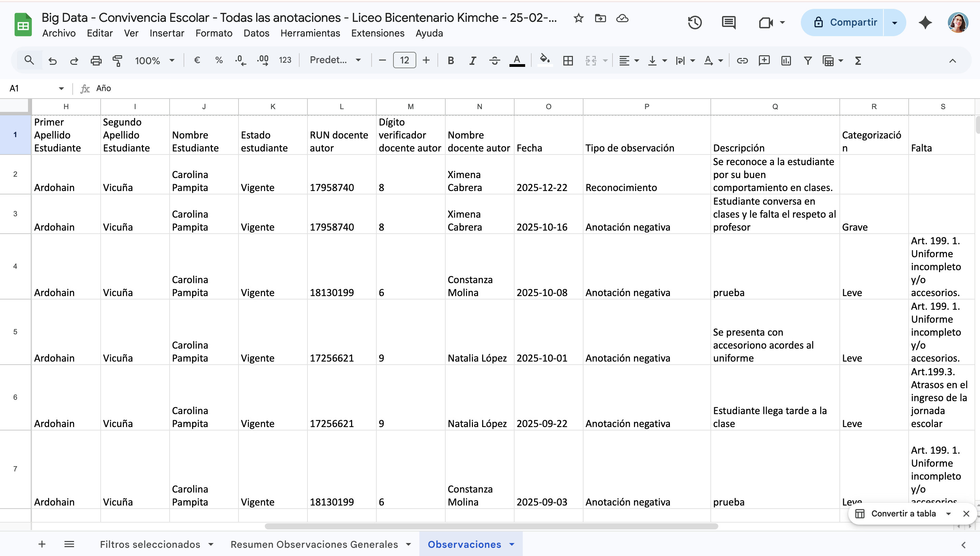Star this spreadsheet document
Viewport: 980px width, 556px height.
[x=578, y=18]
